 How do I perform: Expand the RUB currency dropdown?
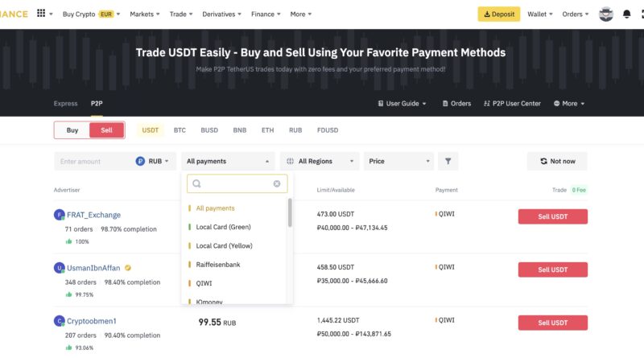point(155,161)
